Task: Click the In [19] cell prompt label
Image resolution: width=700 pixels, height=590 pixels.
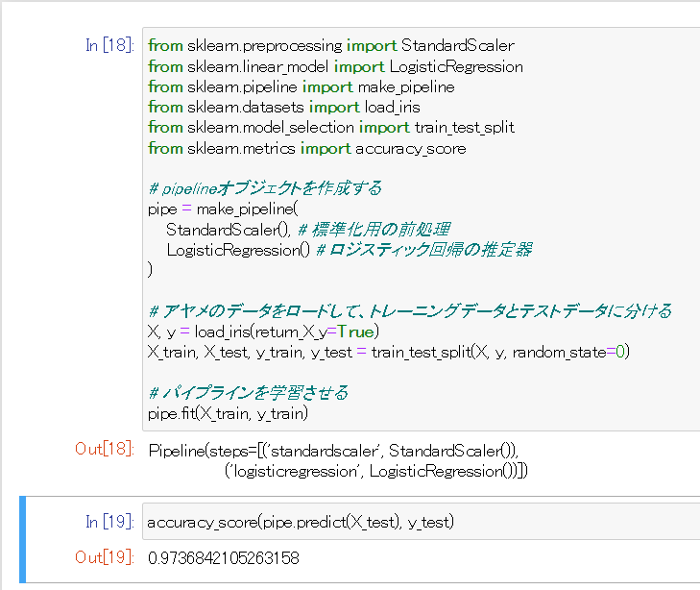Action: 109,521
